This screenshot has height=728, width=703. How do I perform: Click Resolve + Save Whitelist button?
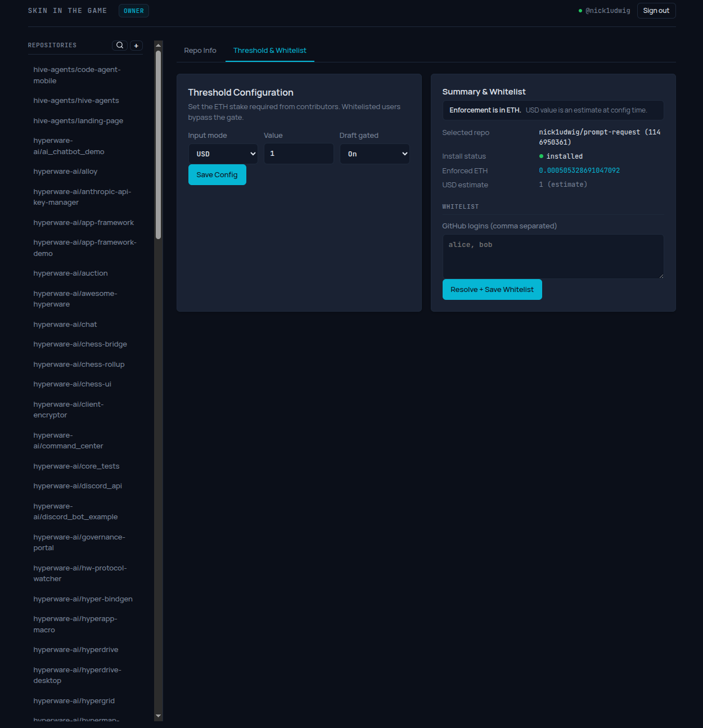point(492,290)
